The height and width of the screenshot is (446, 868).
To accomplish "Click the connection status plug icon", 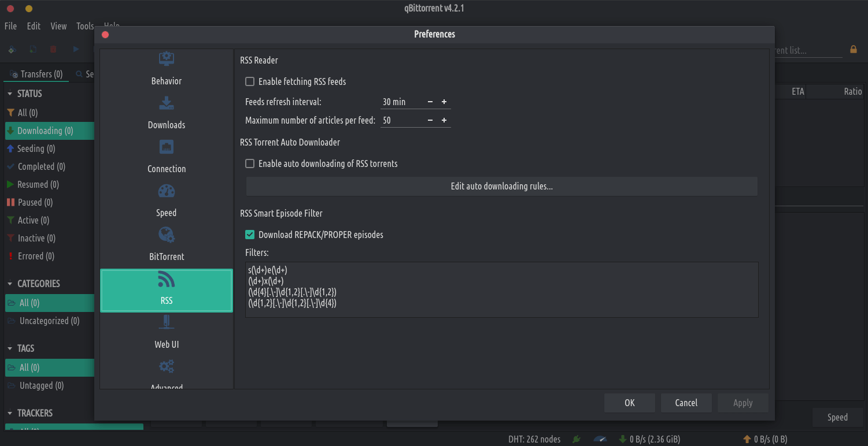I will pyautogui.click(x=576, y=439).
